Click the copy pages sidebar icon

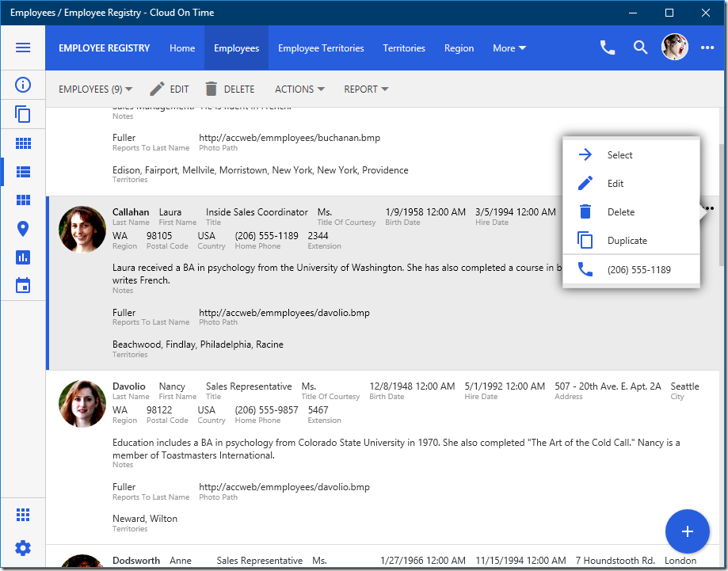pyautogui.click(x=23, y=114)
